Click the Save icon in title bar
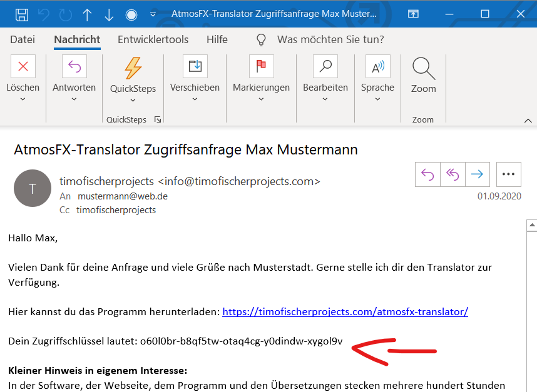 point(22,15)
